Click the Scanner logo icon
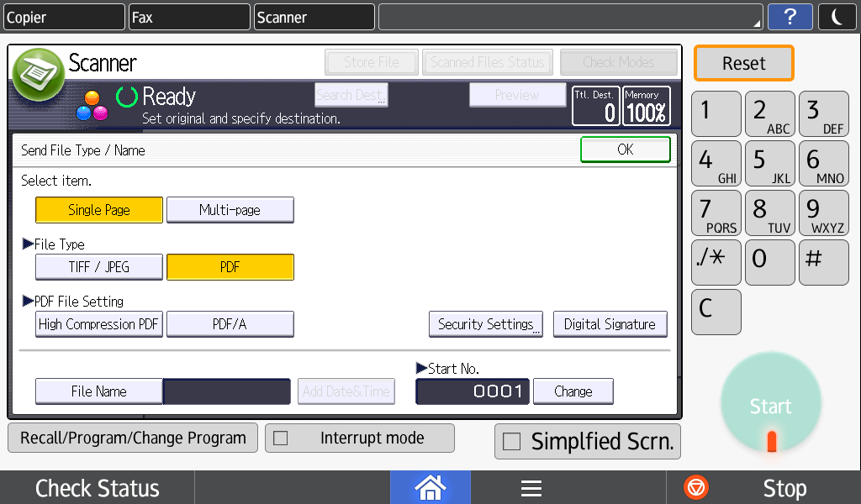 click(x=38, y=72)
